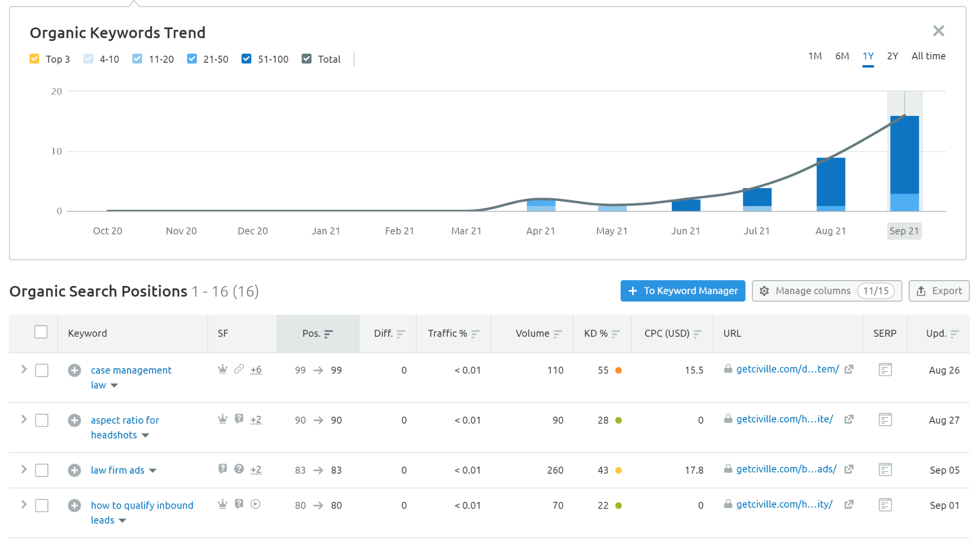The height and width of the screenshot is (545, 980).
Task: Open dropdown next to aspect ratio for headshots
Action: click(x=145, y=435)
